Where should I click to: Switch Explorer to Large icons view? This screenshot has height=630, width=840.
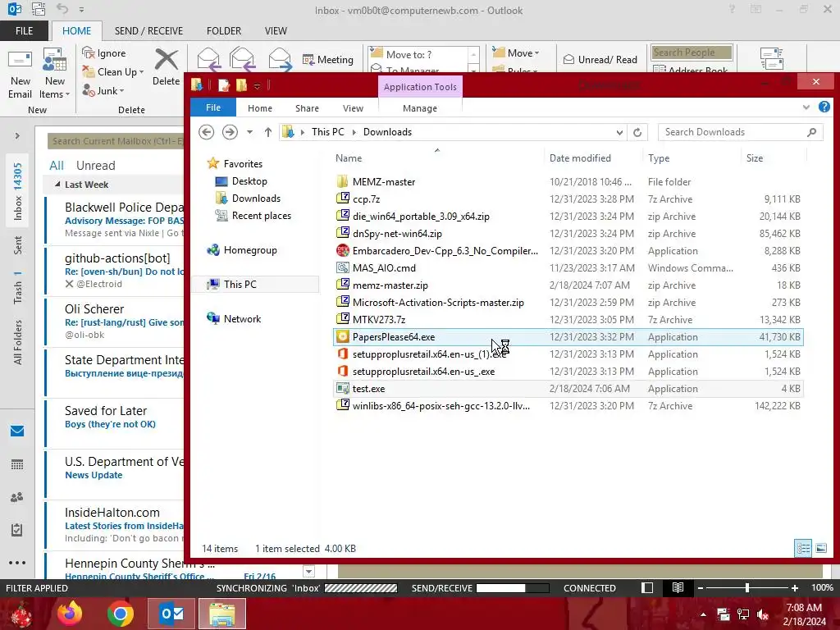[820, 548]
